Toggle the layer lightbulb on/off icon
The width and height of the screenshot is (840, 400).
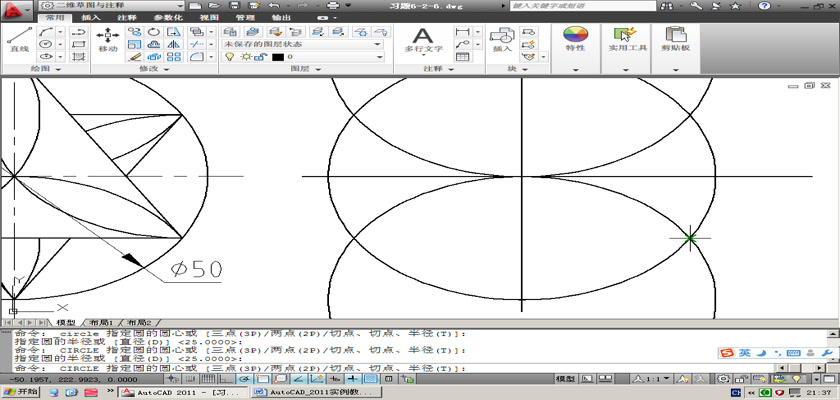230,56
